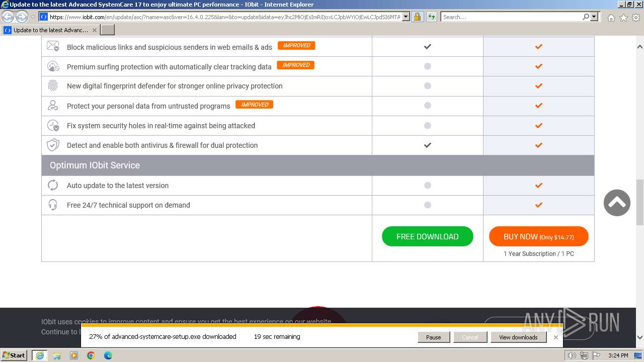Click 'Auto update to the latest version' text
This screenshot has height=362, width=644.
[x=118, y=186]
